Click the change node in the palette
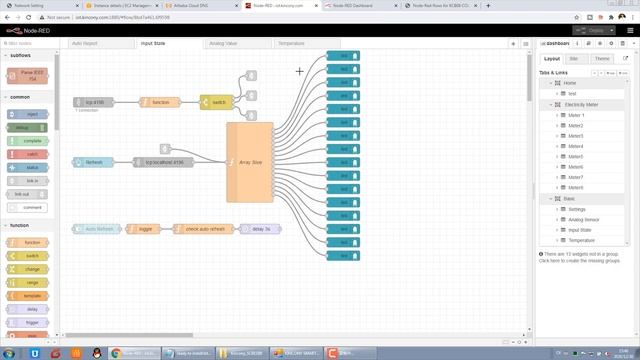Image resolution: width=640 pixels, height=360 pixels. [28, 269]
